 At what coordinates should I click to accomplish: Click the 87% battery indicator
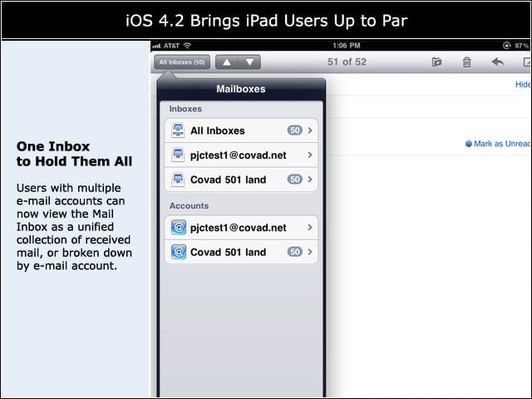(x=522, y=46)
